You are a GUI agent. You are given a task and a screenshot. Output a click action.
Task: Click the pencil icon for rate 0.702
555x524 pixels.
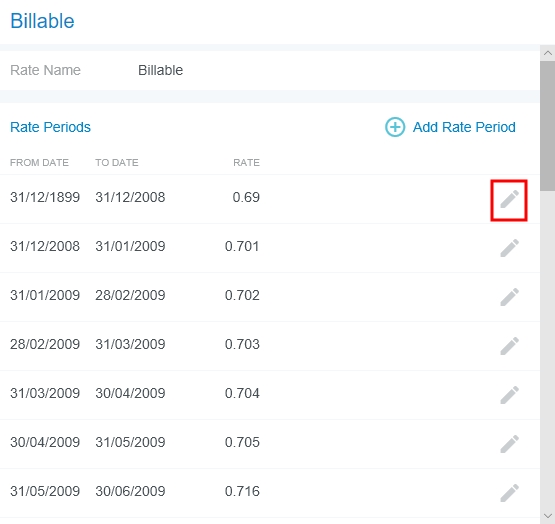click(509, 297)
